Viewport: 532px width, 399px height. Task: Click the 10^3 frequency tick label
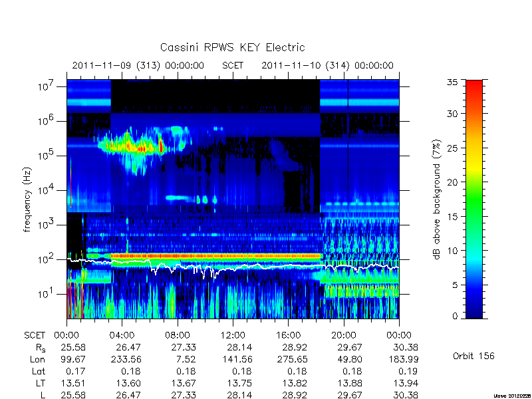point(47,224)
